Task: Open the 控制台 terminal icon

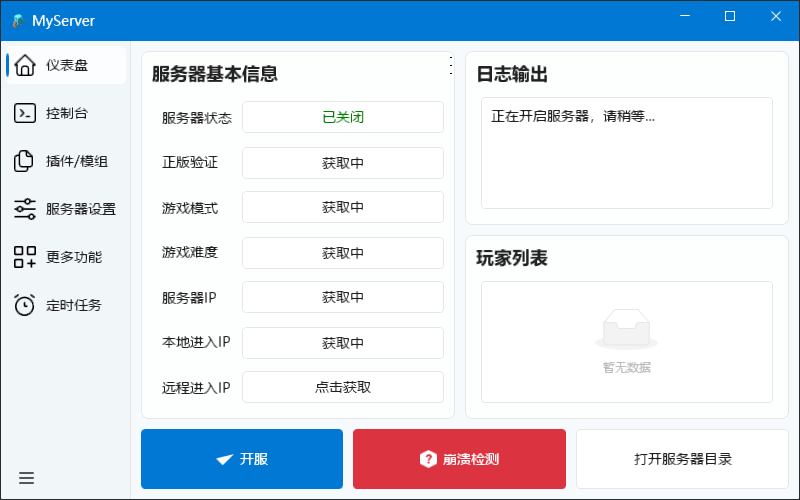Action: tap(25, 113)
